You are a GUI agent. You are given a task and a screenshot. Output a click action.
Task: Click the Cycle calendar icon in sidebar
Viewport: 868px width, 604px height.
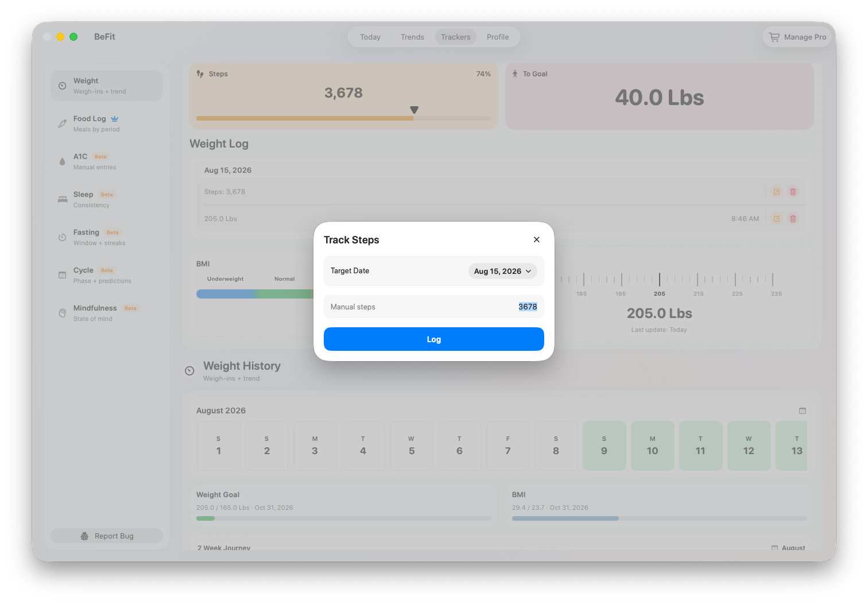[63, 275]
